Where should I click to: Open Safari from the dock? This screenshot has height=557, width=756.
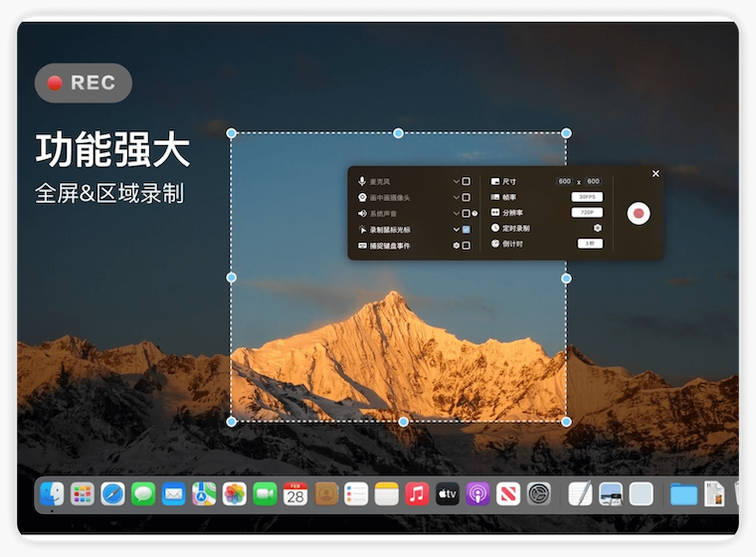(x=112, y=493)
